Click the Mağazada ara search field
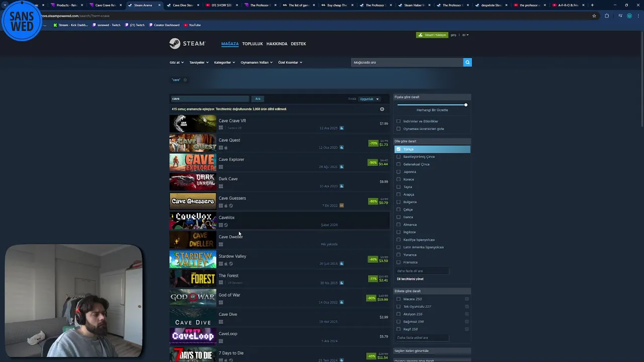Viewport: 644px width, 362px height. point(407,62)
